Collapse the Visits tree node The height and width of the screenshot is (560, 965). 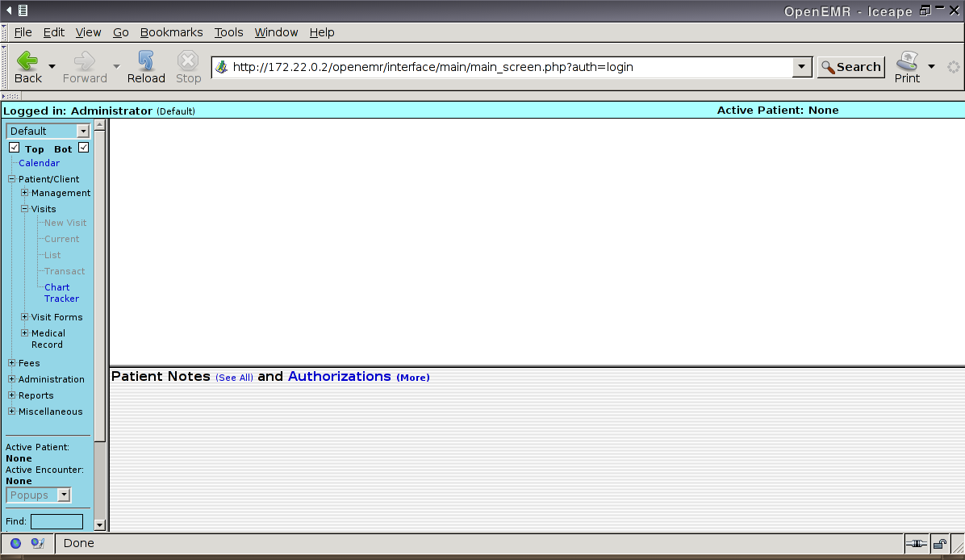(25, 209)
